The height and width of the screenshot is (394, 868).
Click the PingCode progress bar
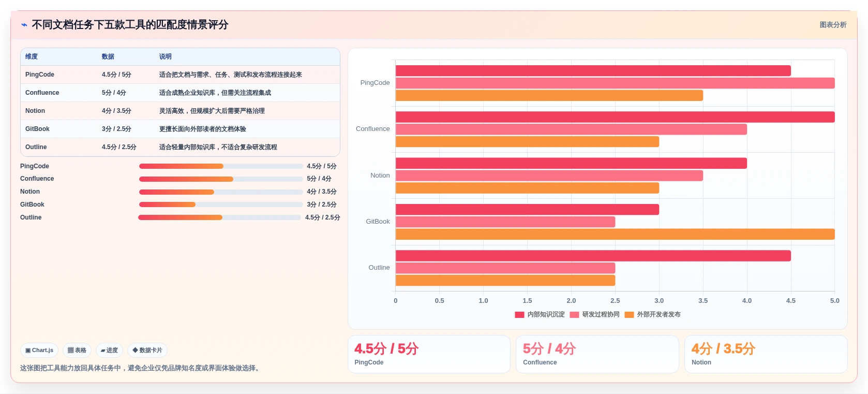tap(221, 166)
